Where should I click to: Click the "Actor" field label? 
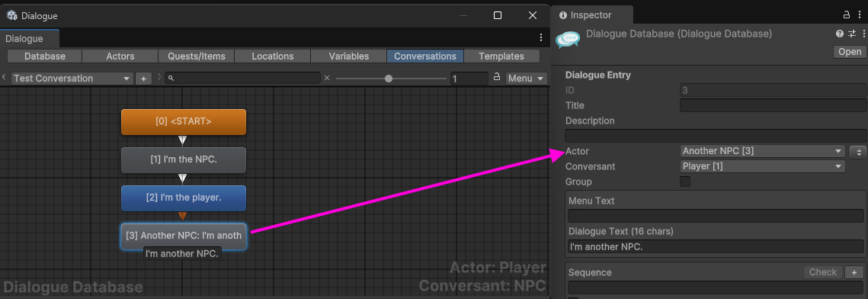click(577, 151)
